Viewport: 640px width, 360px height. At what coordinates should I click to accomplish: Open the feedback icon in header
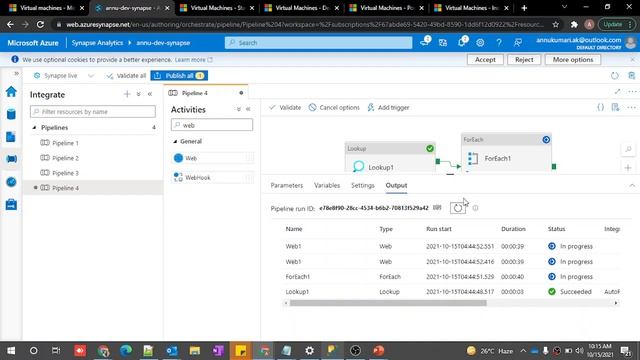click(518, 42)
